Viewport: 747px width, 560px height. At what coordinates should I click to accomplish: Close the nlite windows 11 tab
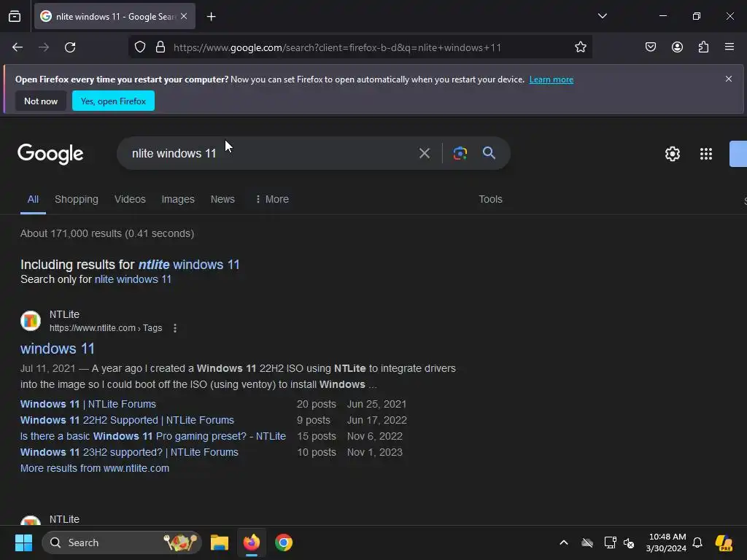[x=184, y=16]
